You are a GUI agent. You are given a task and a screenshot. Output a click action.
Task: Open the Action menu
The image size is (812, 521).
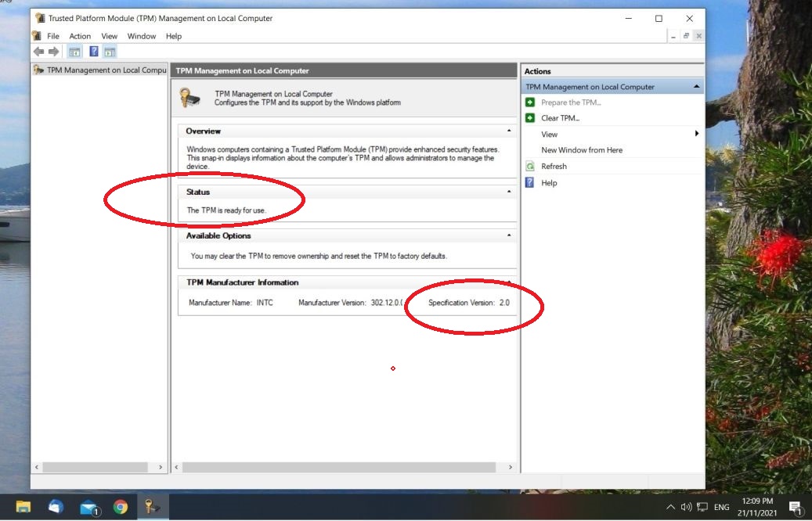(x=80, y=36)
